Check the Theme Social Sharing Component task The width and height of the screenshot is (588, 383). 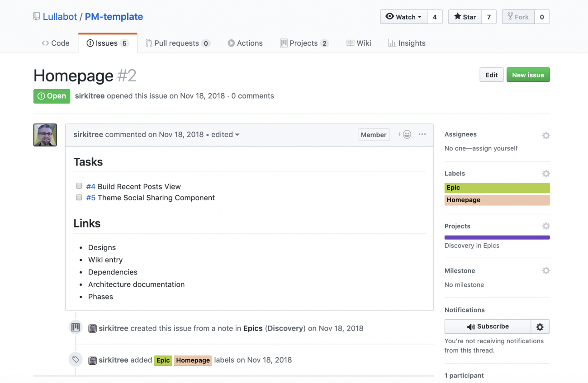(79, 197)
